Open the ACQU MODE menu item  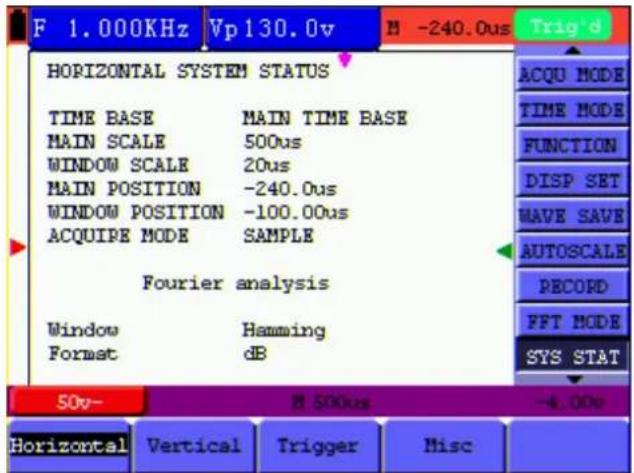[x=572, y=74]
